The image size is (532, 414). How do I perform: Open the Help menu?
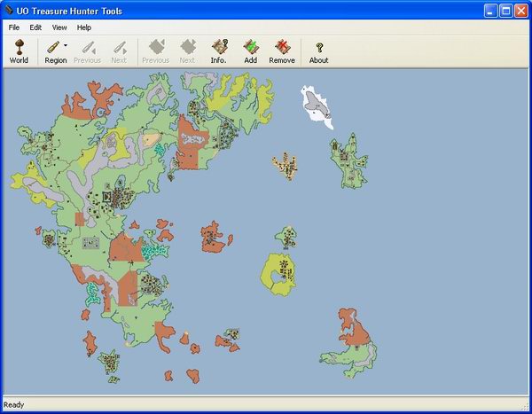pos(84,27)
